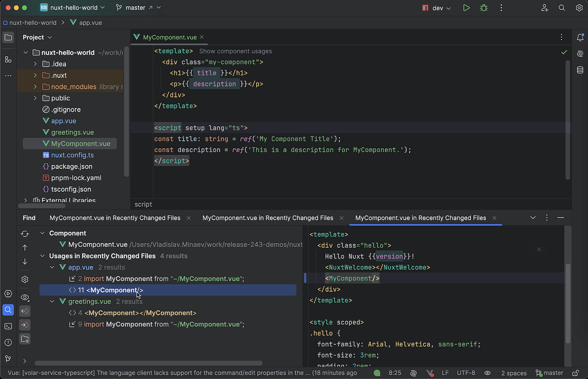
Task: Click master branch in status bar
Action: click(x=549, y=373)
